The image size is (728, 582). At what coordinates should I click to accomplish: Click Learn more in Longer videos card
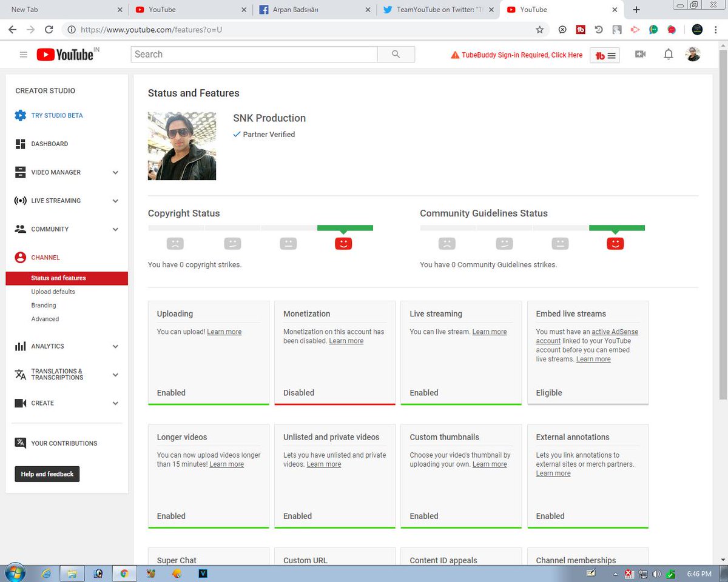[227, 464]
